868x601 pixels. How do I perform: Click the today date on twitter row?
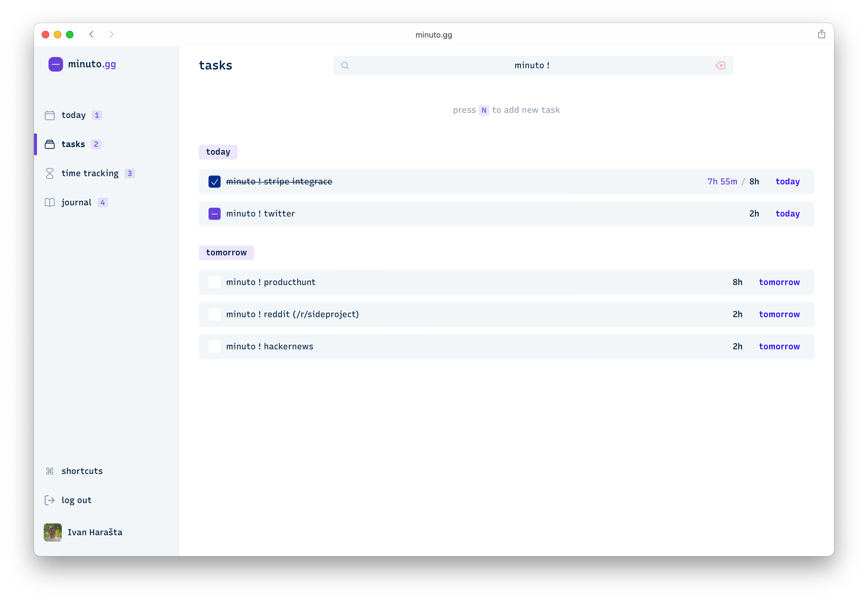[x=787, y=214]
